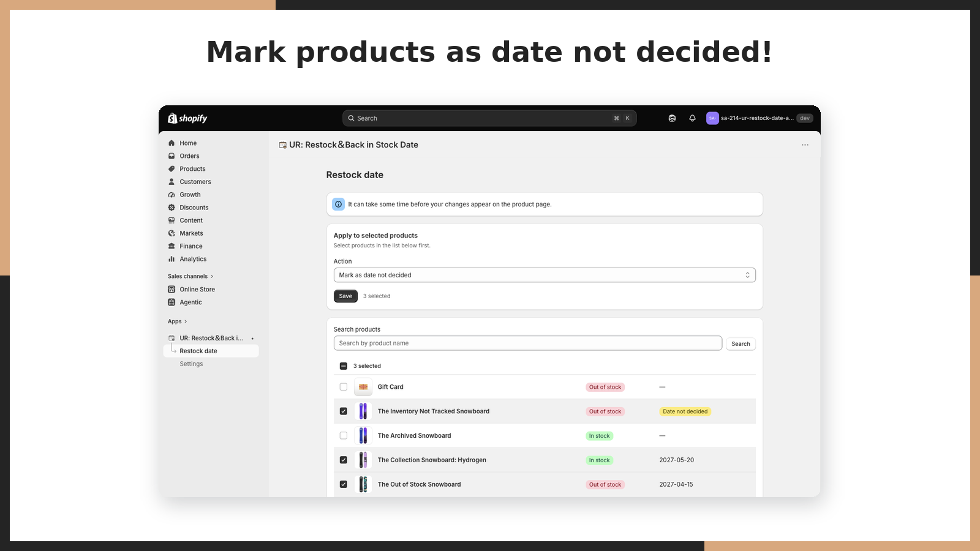This screenshot has width=980, height=551.
Task: Open the three-dot menu on the app page
Action: point(805,145)
